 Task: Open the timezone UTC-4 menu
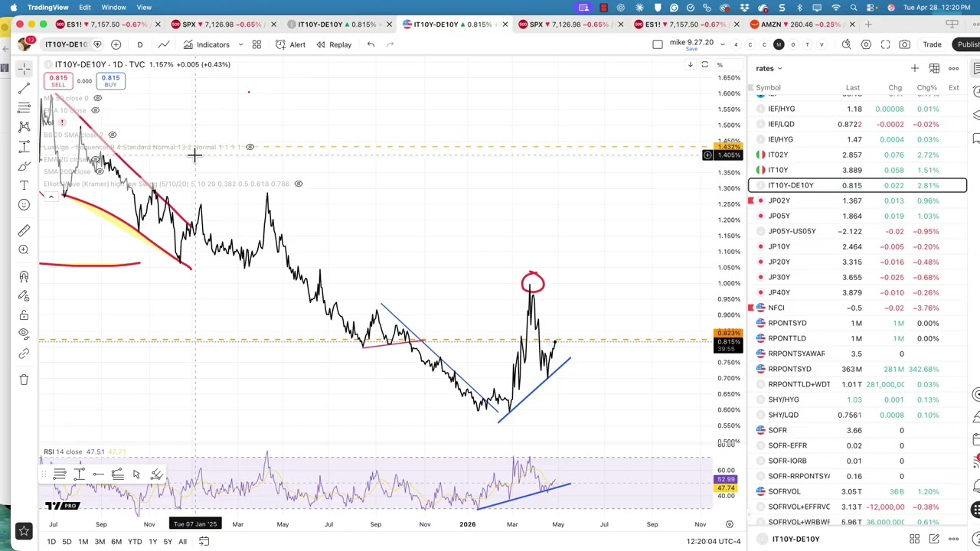714,541
